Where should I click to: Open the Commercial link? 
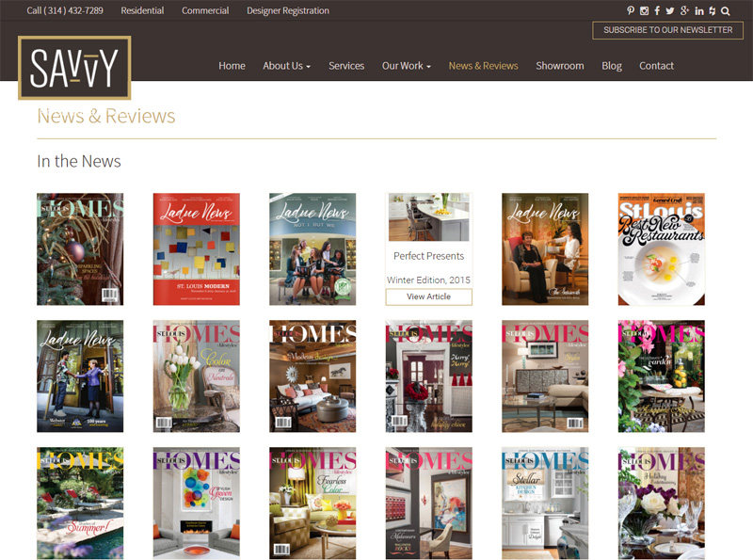point(205,10)
